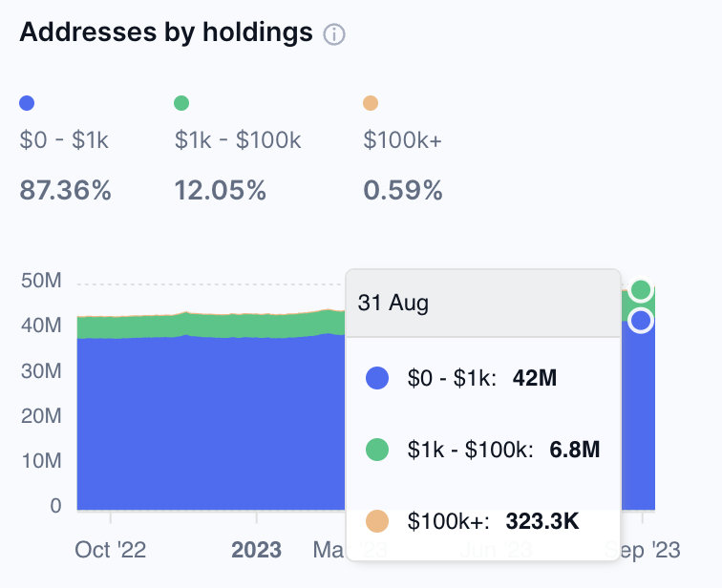Click the blue data point marker on chart
This screenshot has width=722, height=588.
(641, 321)
